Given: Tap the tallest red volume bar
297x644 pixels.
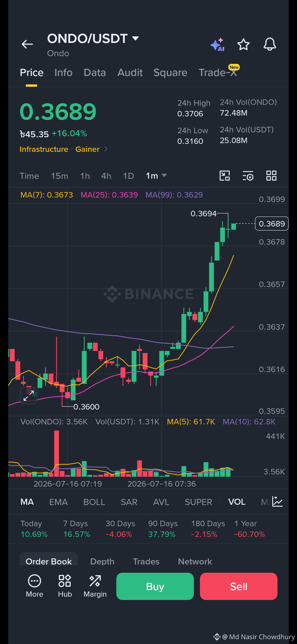Looking at the screenshot, I should (x=57, y=453).
